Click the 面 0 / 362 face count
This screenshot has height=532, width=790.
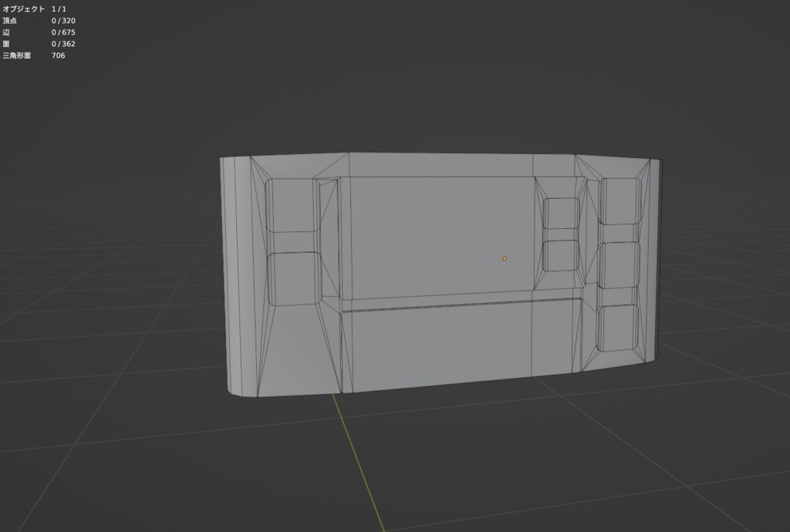point(39,44)
